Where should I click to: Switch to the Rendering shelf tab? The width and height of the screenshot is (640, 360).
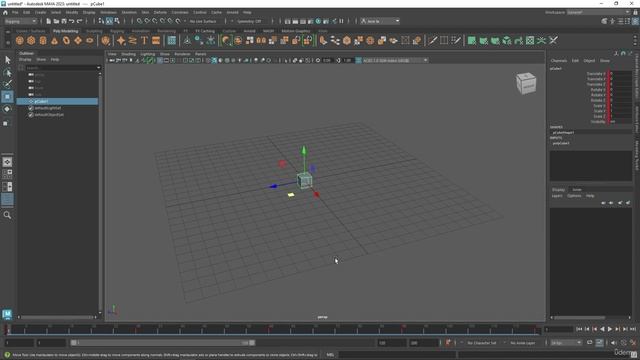pos(167,31)
